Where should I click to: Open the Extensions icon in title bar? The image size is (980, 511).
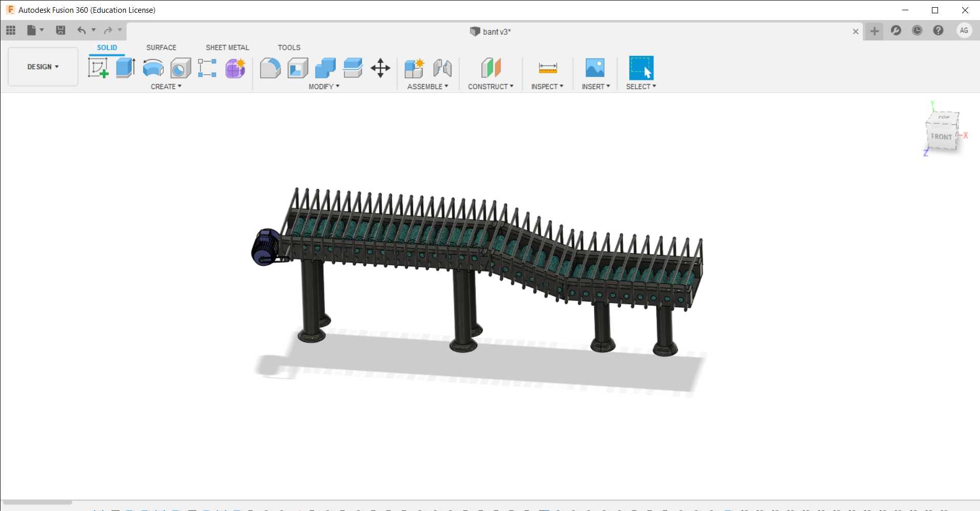pos(896,30)
